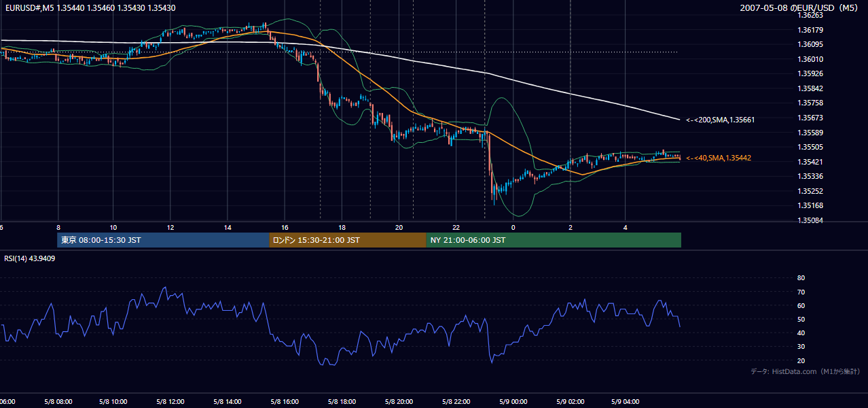Click price axis label 1.36010
The image size is (868, 408).
click(810, 59)
